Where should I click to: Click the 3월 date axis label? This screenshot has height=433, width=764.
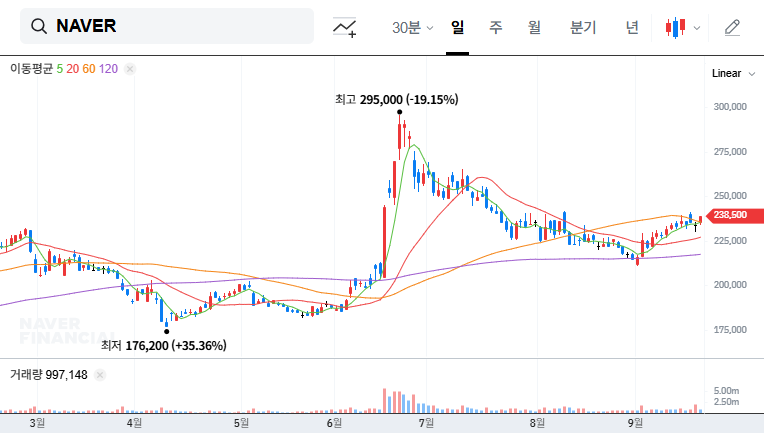[37, 423]
